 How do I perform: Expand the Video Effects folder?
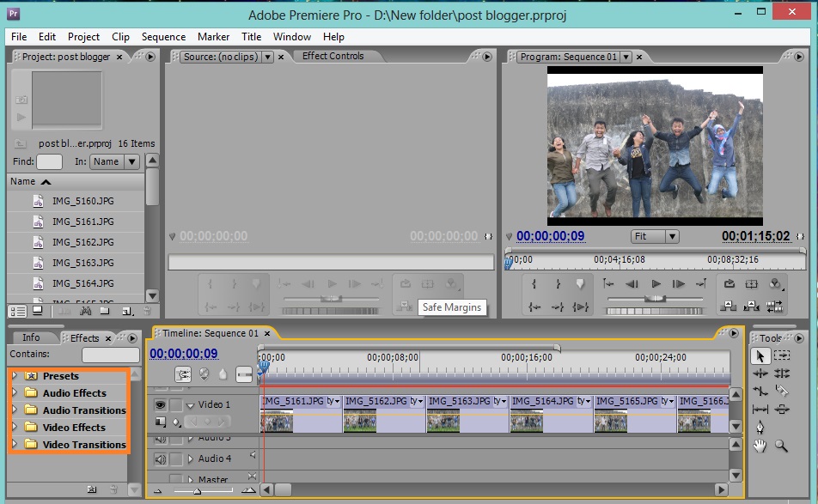tap(15, 427)
